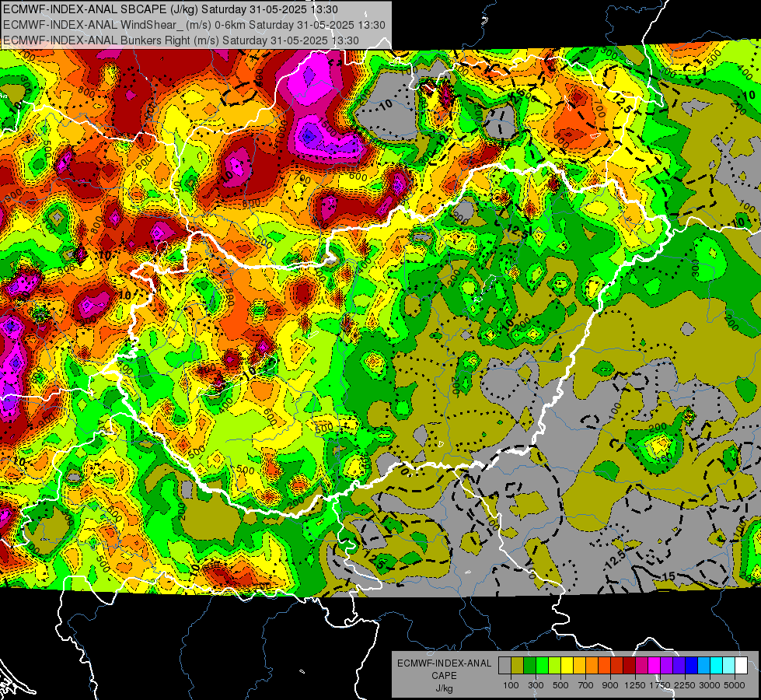This screenshot has width=761, height=700.
Task: Pick the violet purple legend swatch
Action: point(667,666)
